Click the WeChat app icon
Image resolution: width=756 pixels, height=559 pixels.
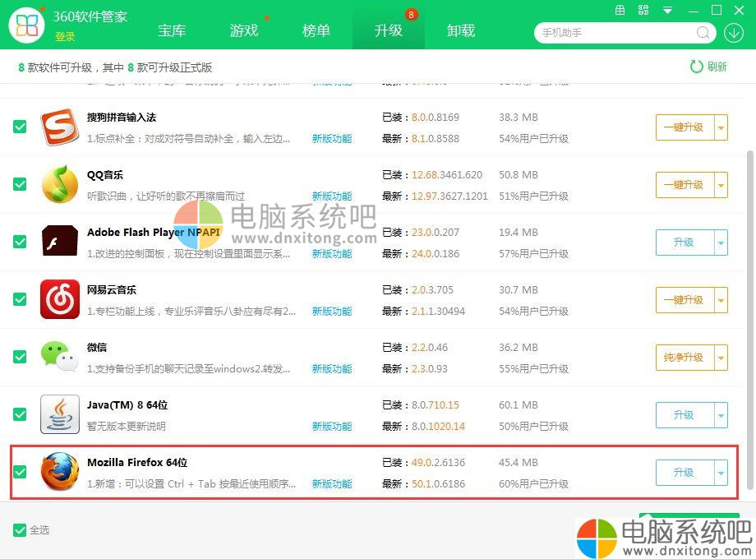(60, 357)
